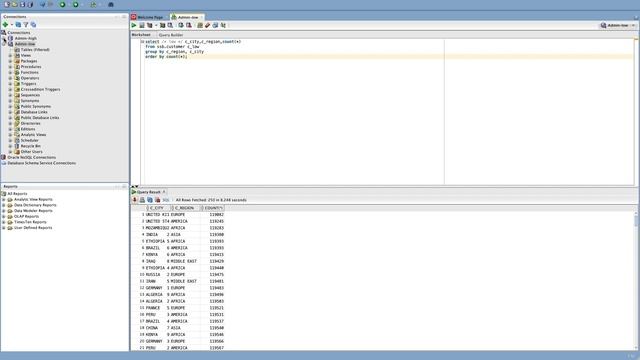This screenshot has width=640, height=360.
Task: Select the Admin-low worksheet tab
Action: point(188,17)
